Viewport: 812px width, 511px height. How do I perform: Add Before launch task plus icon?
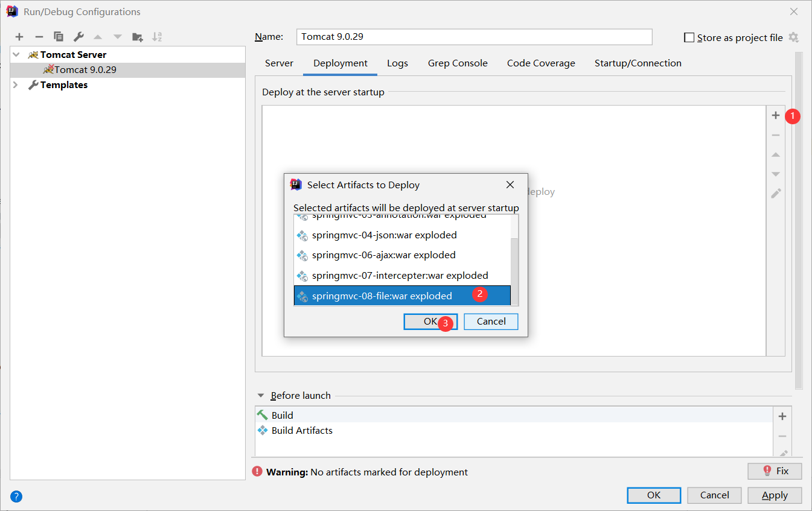782,416
